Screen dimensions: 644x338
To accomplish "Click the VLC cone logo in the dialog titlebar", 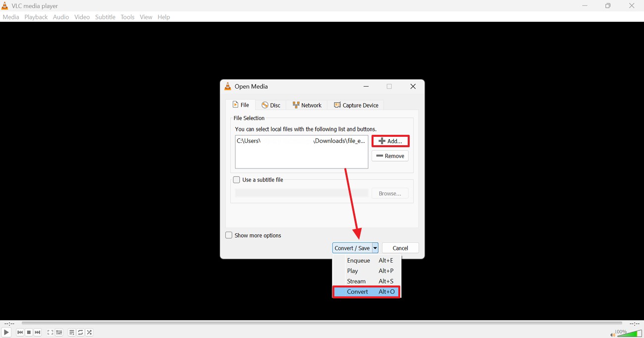I will click(x=227, y=86).
